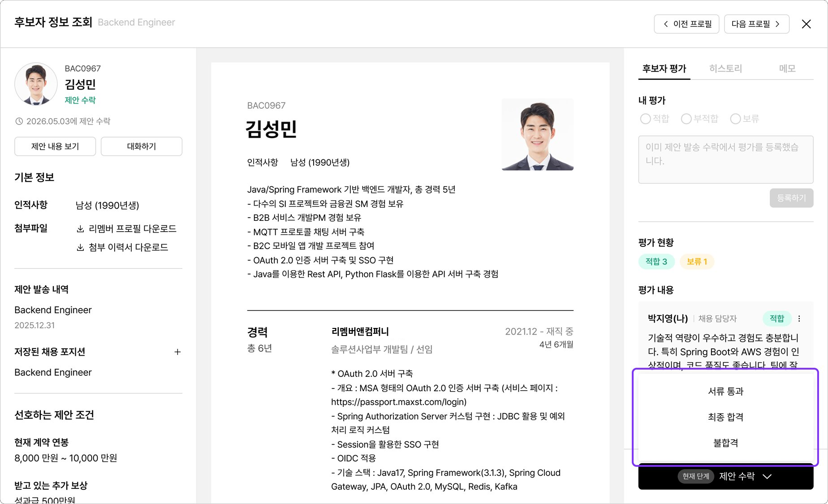Click chevron arrow in 다음 프로필 button
The image size is (828, 504).
pyautogui.click(x=777, y=24)
